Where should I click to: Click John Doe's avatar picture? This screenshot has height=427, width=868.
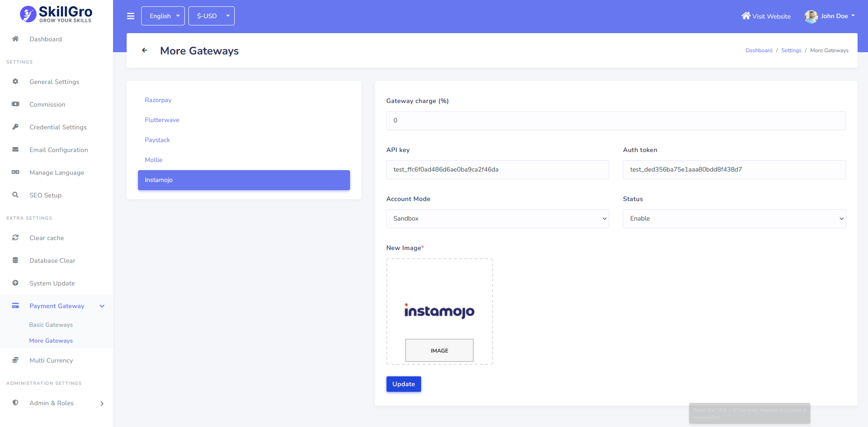(811, 16)
